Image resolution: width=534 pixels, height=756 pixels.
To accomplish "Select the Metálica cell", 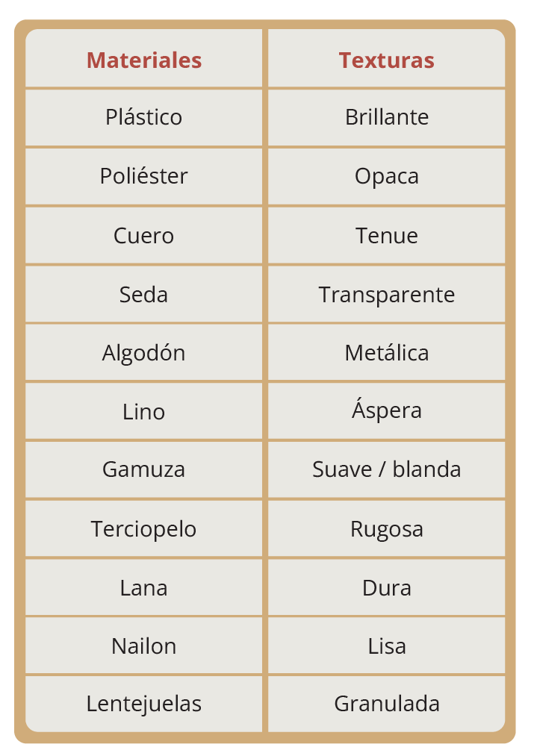I will pyautogui.click(x=386, y=352).
